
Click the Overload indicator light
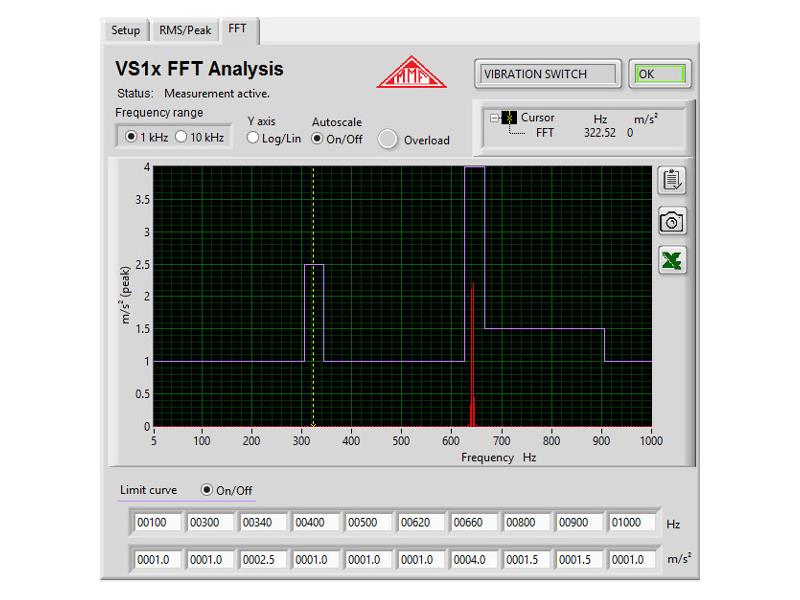pos(387,139)
